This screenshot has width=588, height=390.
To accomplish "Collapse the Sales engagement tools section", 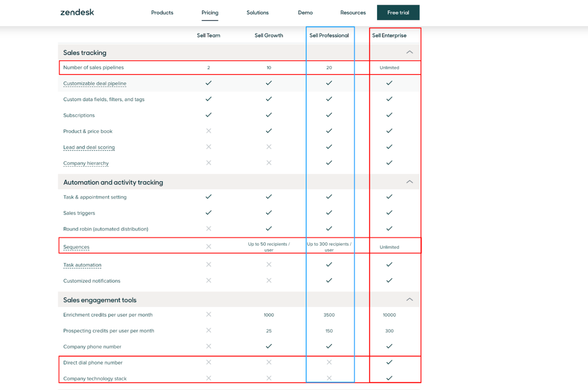I will 410,299.
